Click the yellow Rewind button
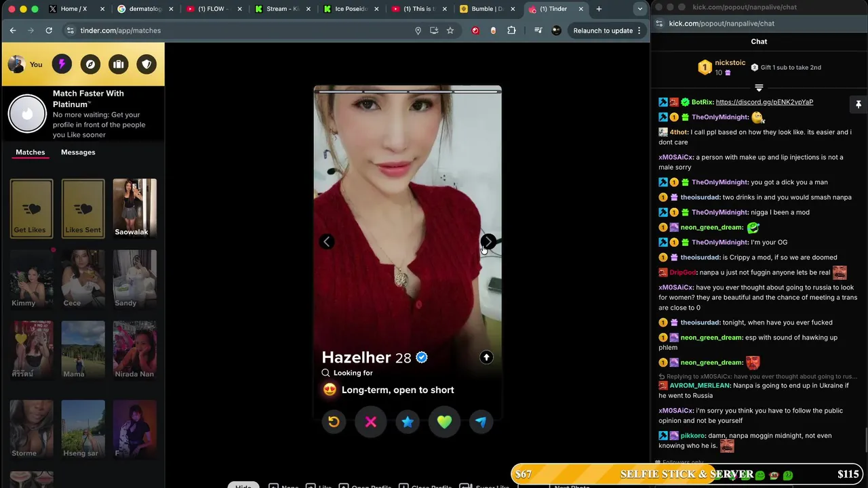The height and width of the screenshot is (488, 868). click(334, 422)
